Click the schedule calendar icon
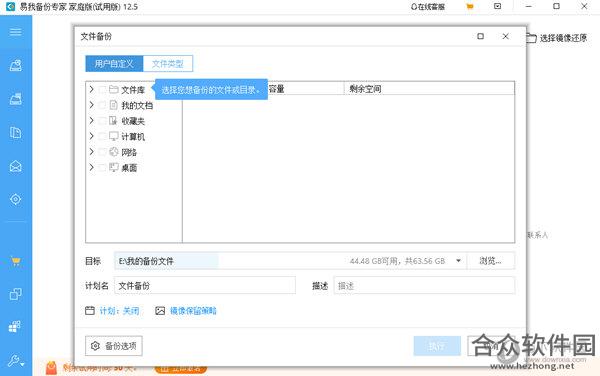Image resolution: width=600 pixels, height=376 pixels. coord(90,311)
